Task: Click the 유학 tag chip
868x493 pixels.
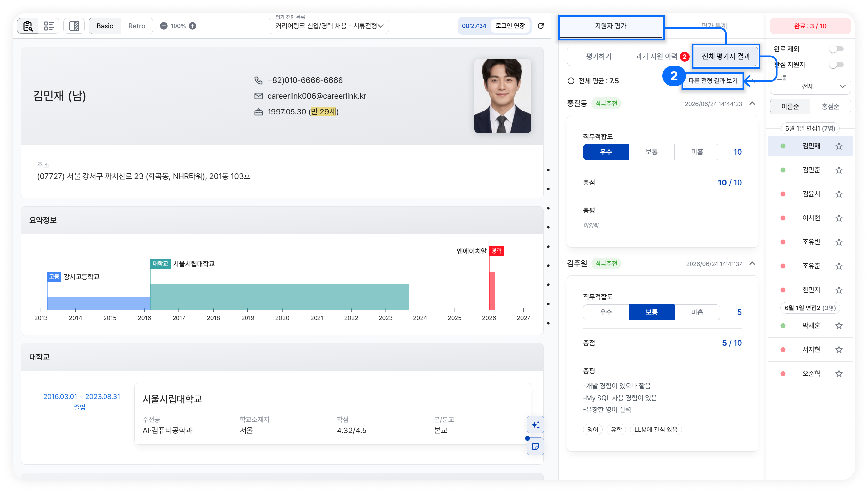Action: [616, 430]
